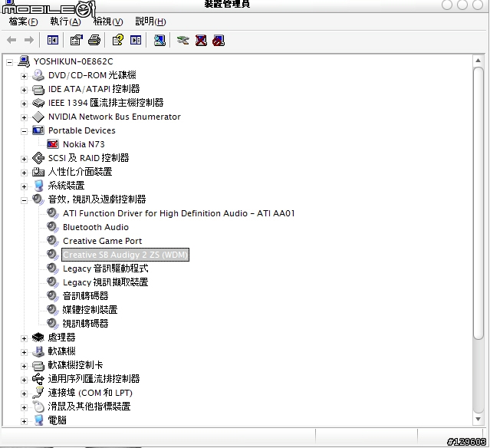
Task: Click the USB 通用序列匯流排控制器 icon
Action: coord(38,379)
